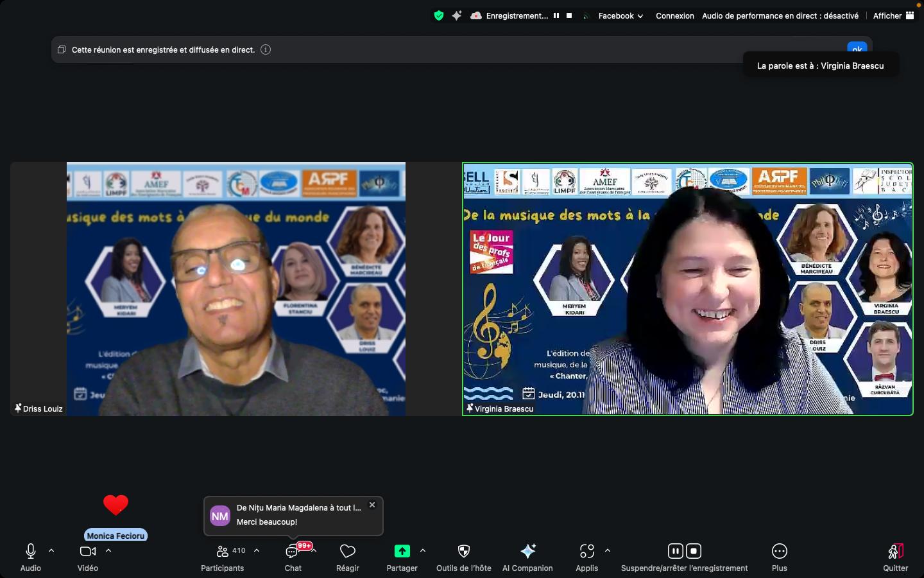Click Connexion in the top bar

tap(674, 15)
